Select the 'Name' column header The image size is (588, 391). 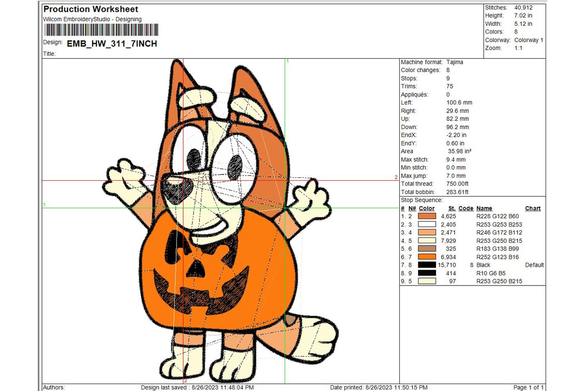[x=485, y=208]
